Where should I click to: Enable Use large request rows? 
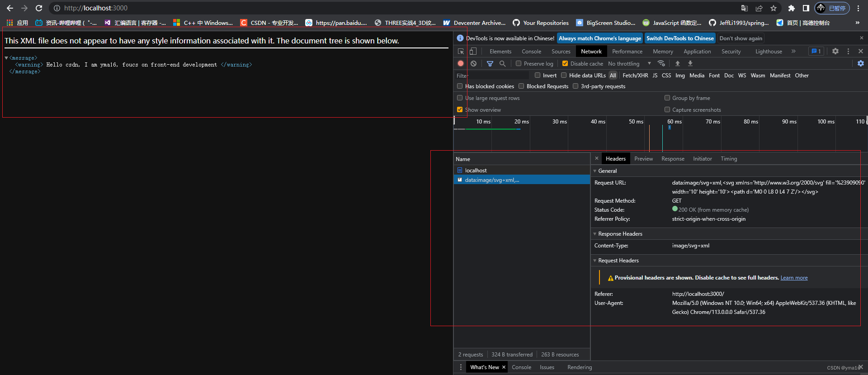point(460,98)
